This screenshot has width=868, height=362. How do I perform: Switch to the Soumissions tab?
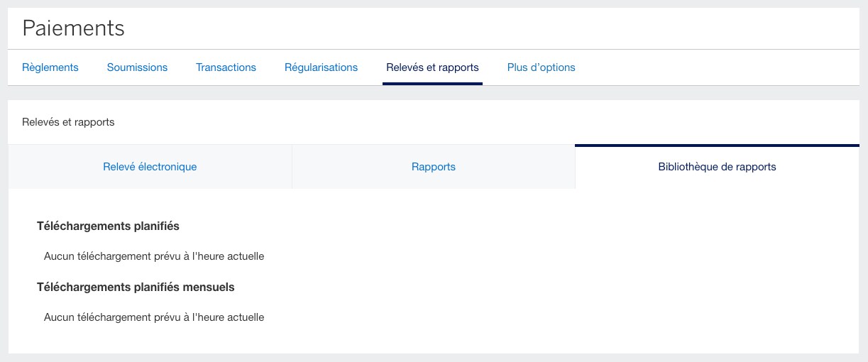(137, 67)
